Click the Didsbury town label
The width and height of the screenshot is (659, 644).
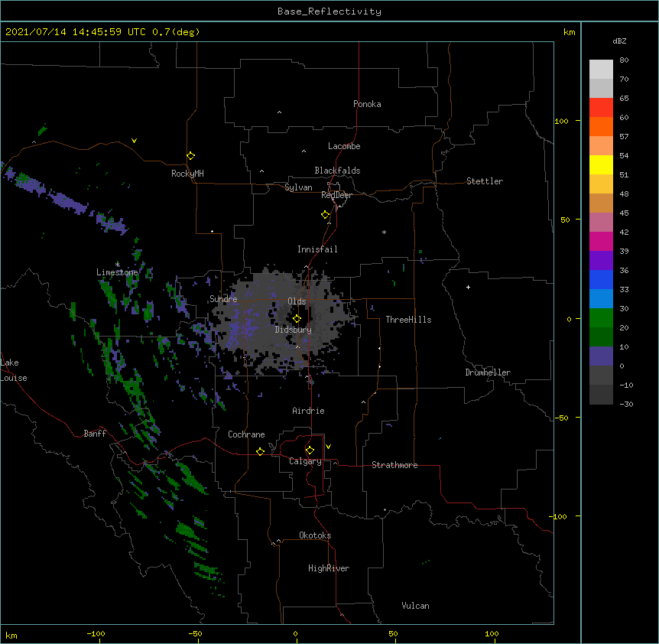(294, 330)
